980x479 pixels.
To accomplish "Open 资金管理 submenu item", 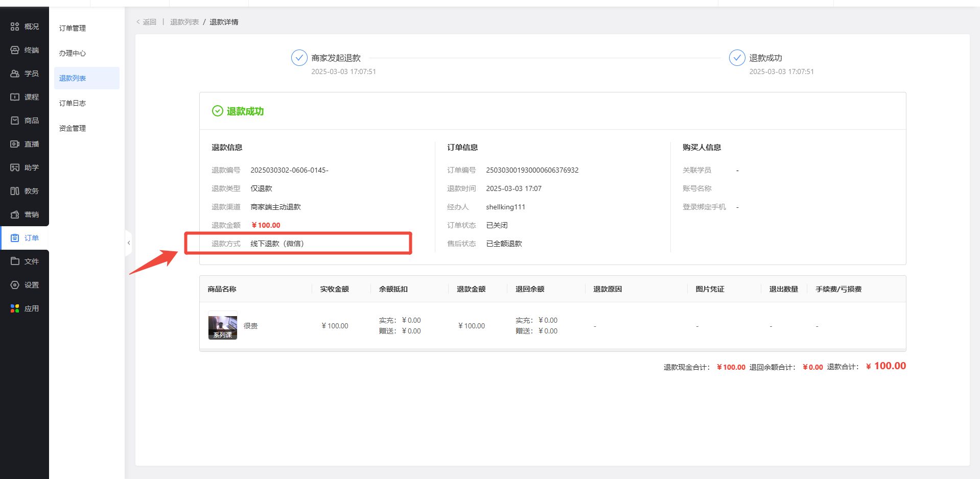I will [x=73, y=128].
